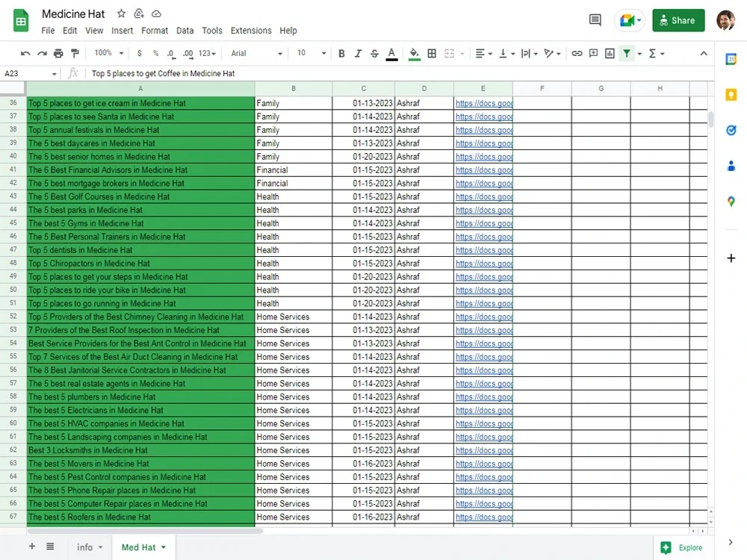Format as percent
The width and height of the screenshot is (747, 560).
(155, 53)
